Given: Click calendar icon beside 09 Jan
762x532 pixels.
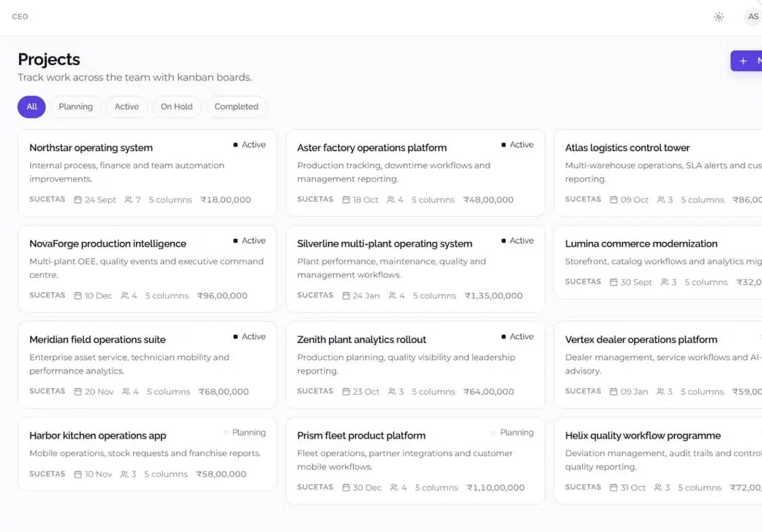Looking at the screenshot, I should click(614, 391).
